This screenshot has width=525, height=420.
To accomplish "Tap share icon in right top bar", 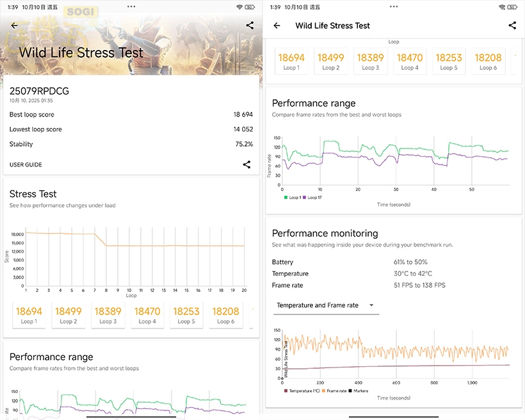I will tap(512, 26).
